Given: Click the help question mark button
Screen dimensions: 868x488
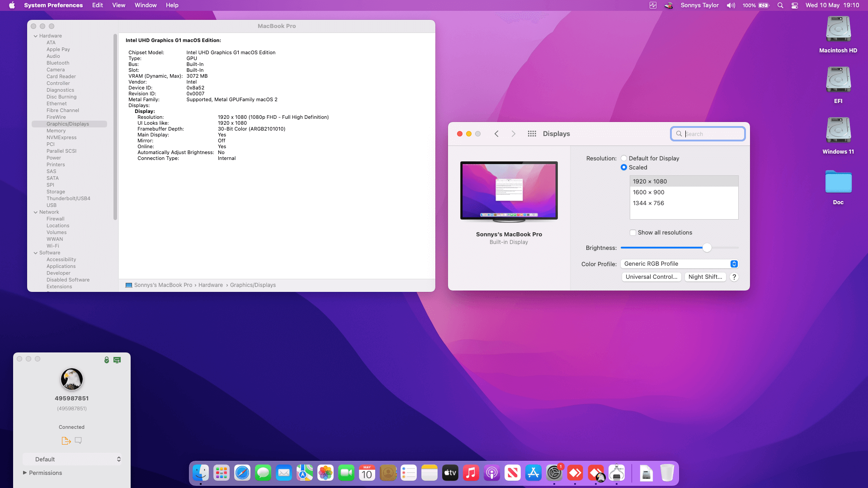Looking at the screenshot, I should 734,277.
